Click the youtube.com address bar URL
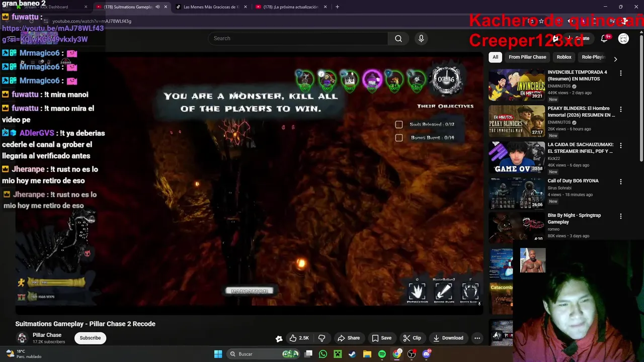 (x=92, y=21)
